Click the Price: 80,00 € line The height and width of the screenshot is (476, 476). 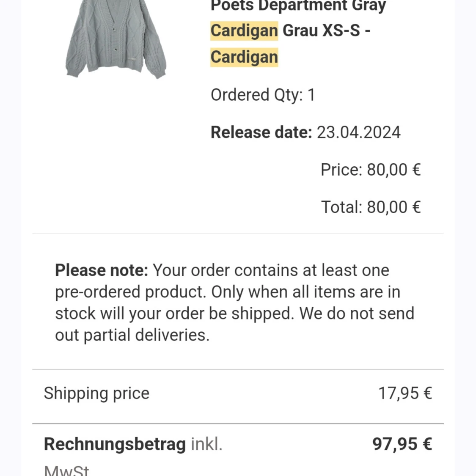[x=370, y=170]
